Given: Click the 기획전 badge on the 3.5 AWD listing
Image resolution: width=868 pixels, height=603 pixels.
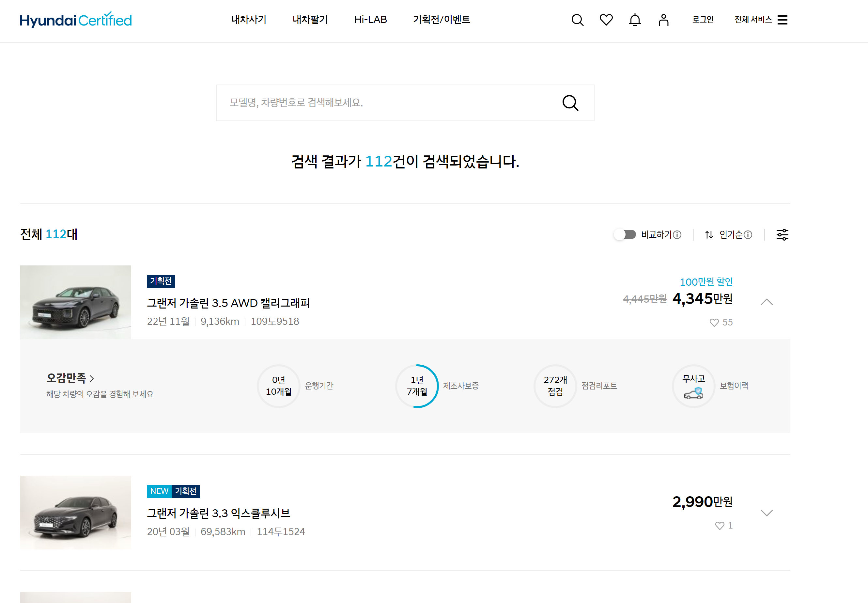Looking at the screenshot, I should pyautogui.click(x=161, y=281).
